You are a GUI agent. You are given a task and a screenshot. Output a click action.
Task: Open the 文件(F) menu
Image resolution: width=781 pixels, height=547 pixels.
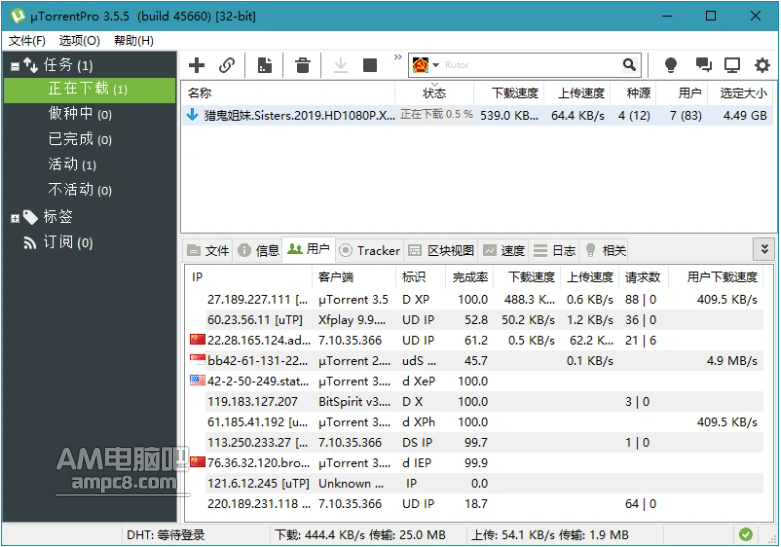coord(27,40)
